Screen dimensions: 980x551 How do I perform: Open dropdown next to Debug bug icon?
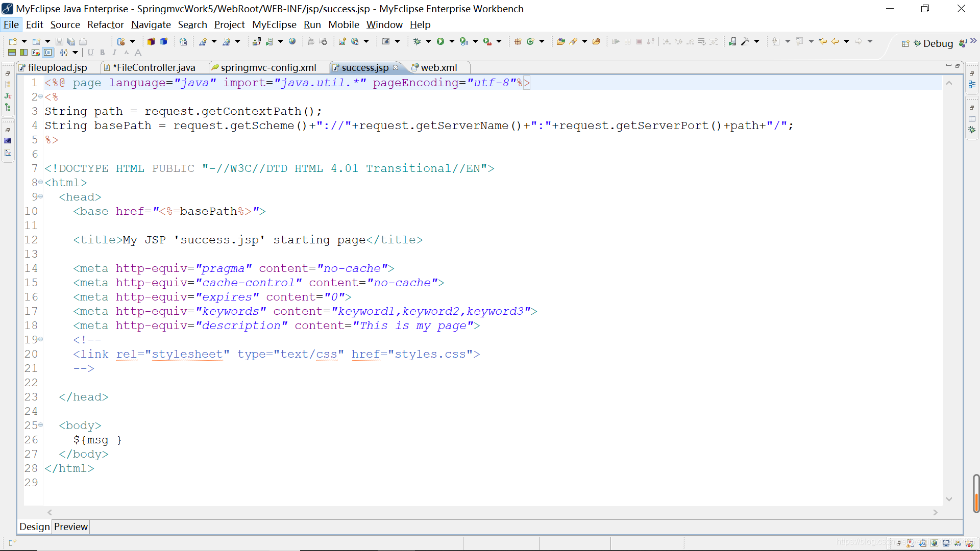point(428,41)
